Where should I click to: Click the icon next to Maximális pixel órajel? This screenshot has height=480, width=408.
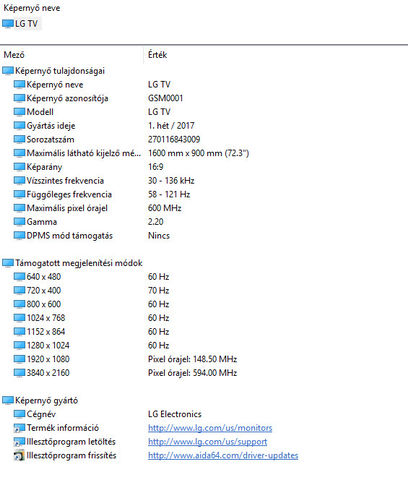pos(19,208)
